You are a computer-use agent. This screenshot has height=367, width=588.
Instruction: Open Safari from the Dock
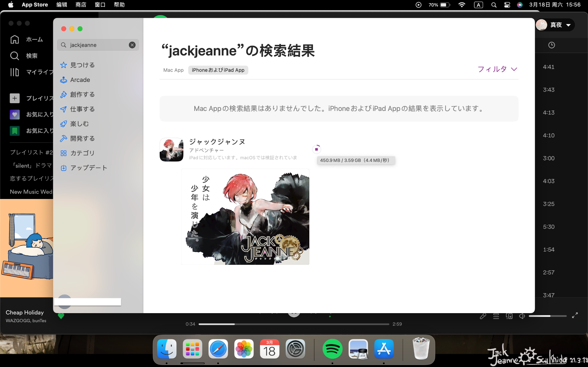click(x=218, y=349)
